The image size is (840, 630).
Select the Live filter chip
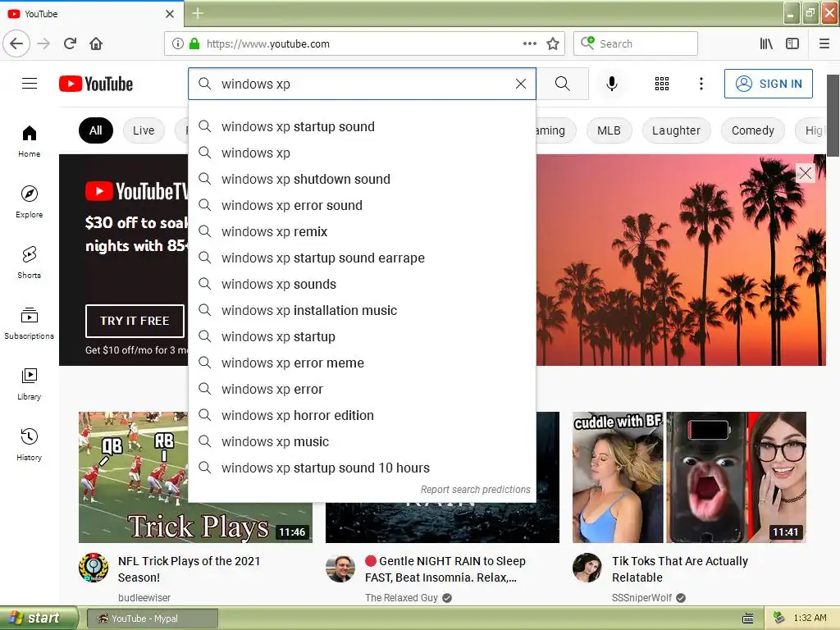[x=144, y=130]
